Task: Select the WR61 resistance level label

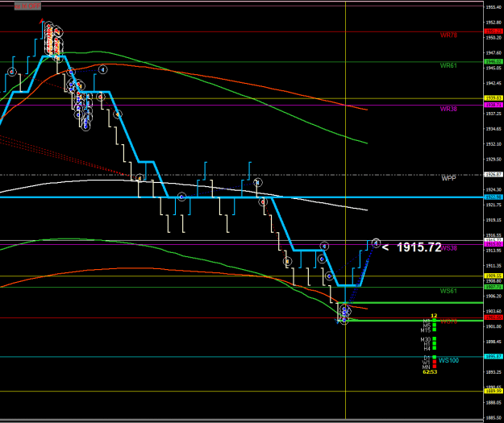Action: click(x=448, y=65)
